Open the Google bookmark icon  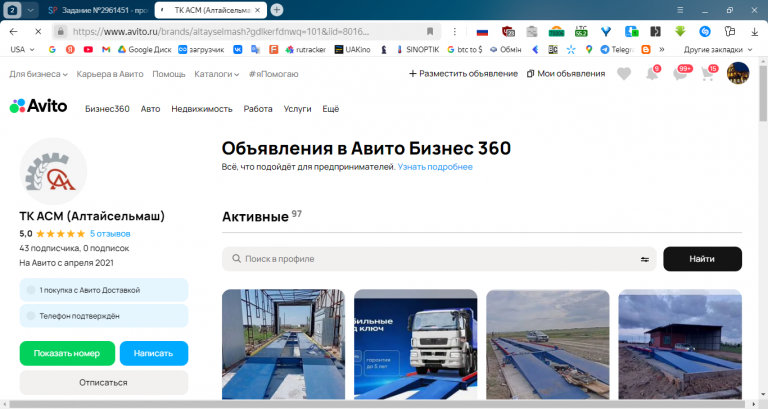(52, 49)
